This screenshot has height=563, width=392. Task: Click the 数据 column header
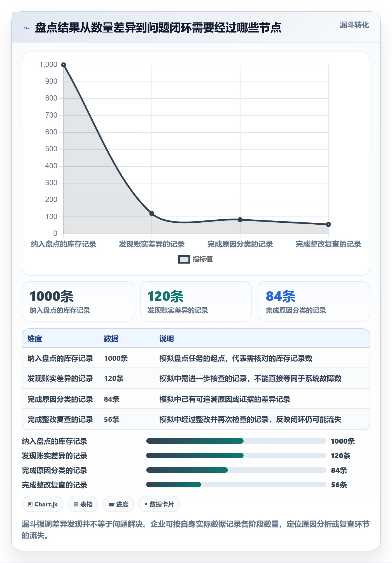click(111, 339)
